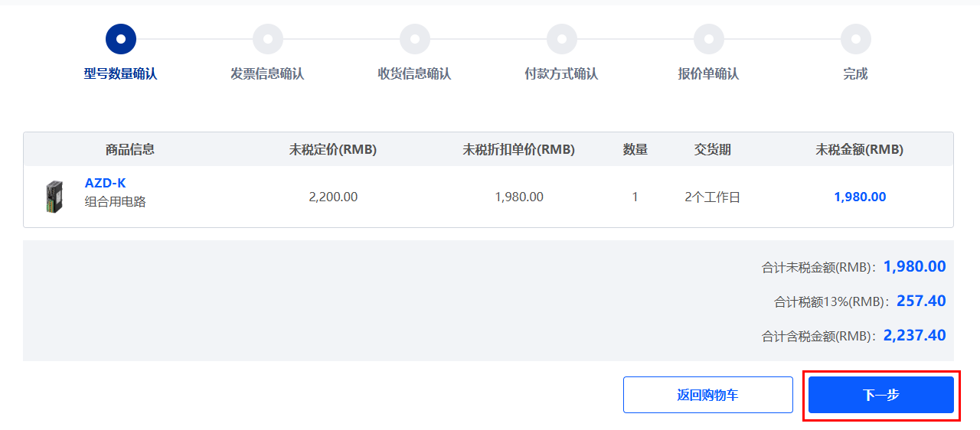This screenshot has height=430, width=980.
Task: Select the 收货信息确认 step label
Action: click(x=415, y=74)
